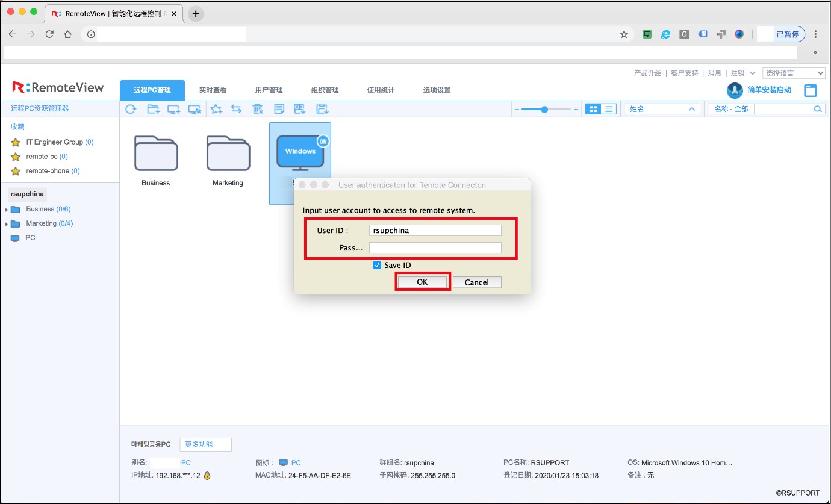Click the browser reload button
This screenshot has height=504, width=831.
[x=49, y=34]
